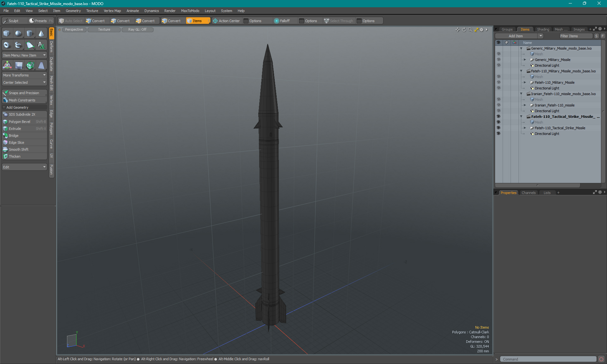Expand the Generic_Military_Missile group
The height and width of the screenshot is (364, 607).
[x=525, y=60]
